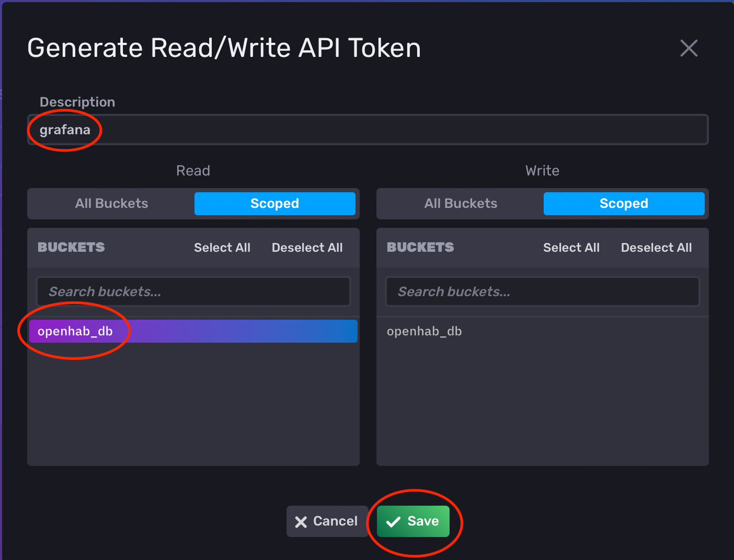Deselect All buckets in Read panel

click(x=307, y=248)
